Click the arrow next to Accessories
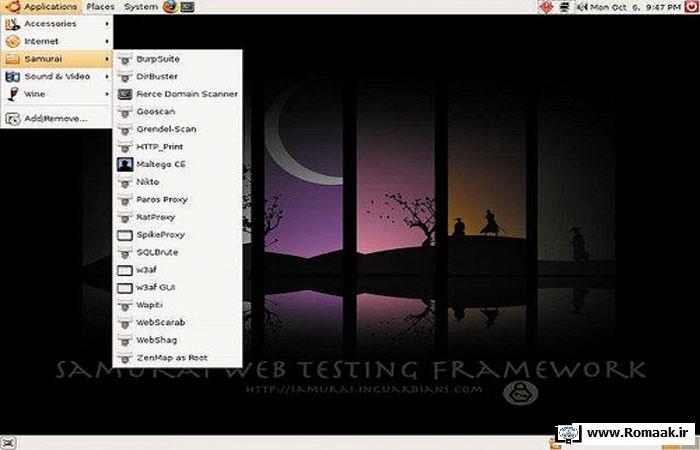The width and height of the screenshot is (700, 450). pyautogui.click(x=107, y=24)
